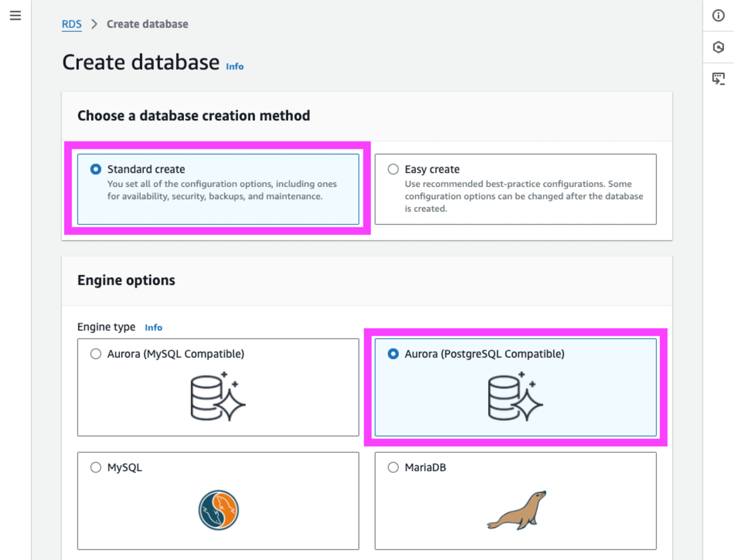Click the Create database page title

click(141, 62)
